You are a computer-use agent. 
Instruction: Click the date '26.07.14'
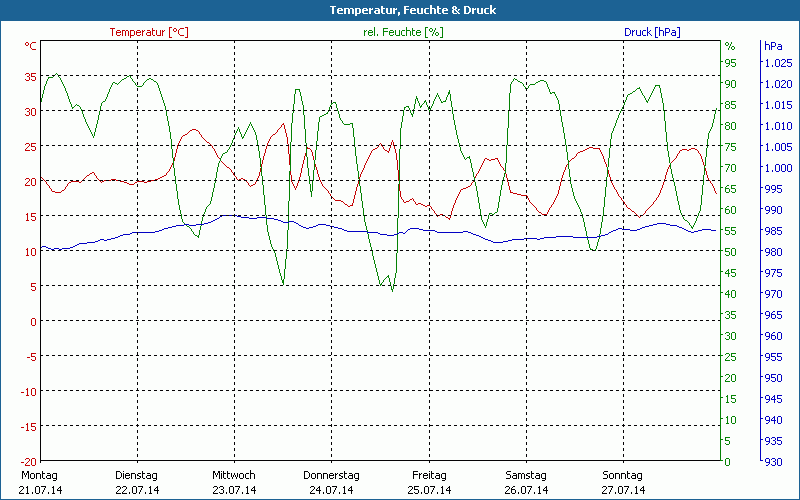527,490
